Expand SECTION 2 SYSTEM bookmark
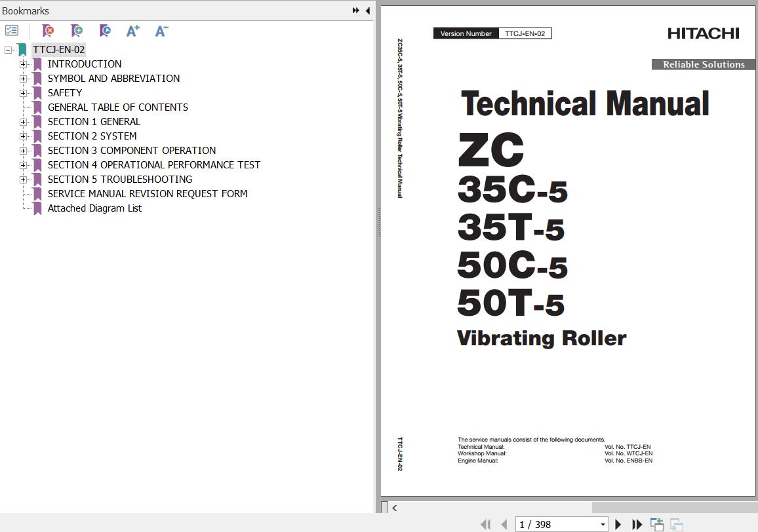This screenshot has width=758, height=532. (23, 136)
